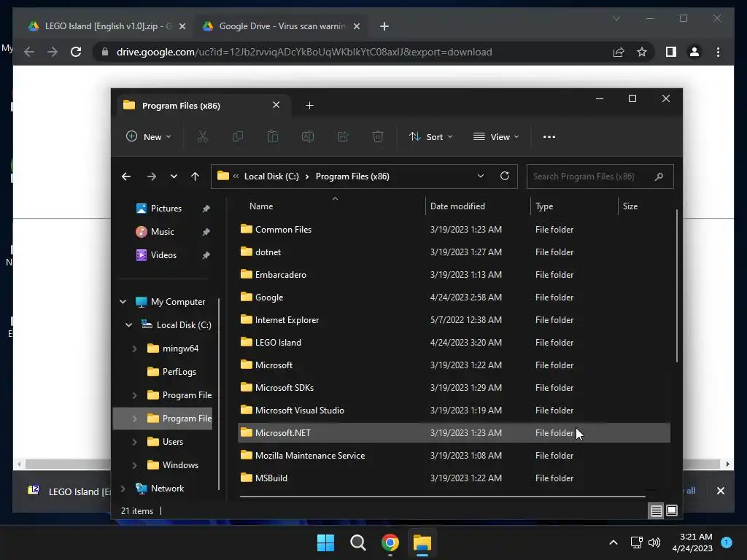
Task: Select the Embarcadero folder
Action: (x=454, y=275)
